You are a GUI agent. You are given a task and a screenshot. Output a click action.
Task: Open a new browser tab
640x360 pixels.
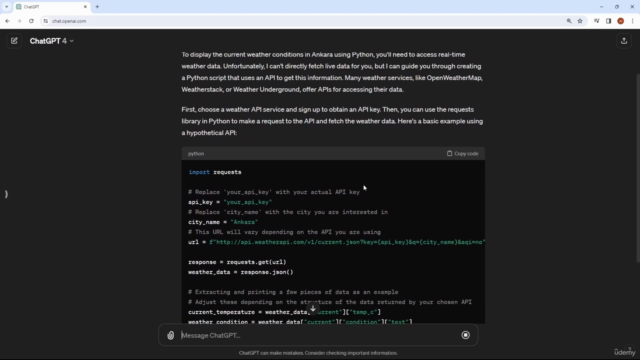pyautogui.click(x=97, y=7)
